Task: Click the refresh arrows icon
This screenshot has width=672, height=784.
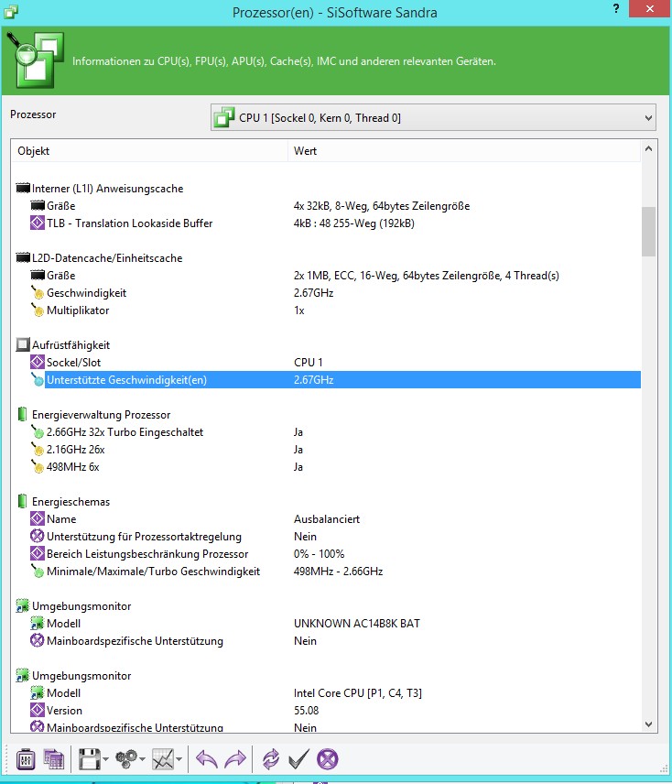Action: 270,759
